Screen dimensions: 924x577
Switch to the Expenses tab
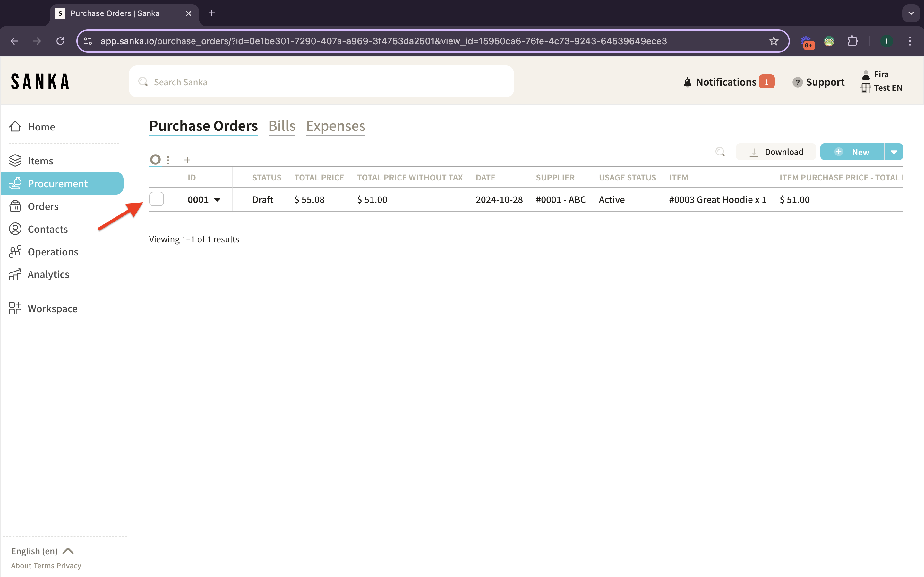coord(336,126)
